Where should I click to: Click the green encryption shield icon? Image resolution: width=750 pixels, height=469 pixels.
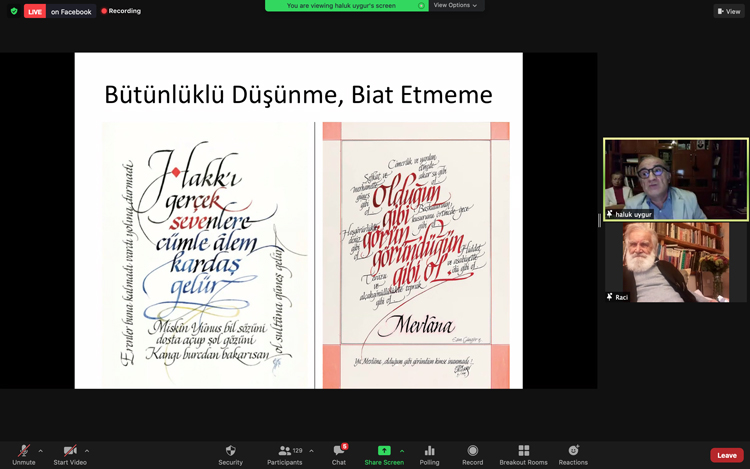point(14,11)
